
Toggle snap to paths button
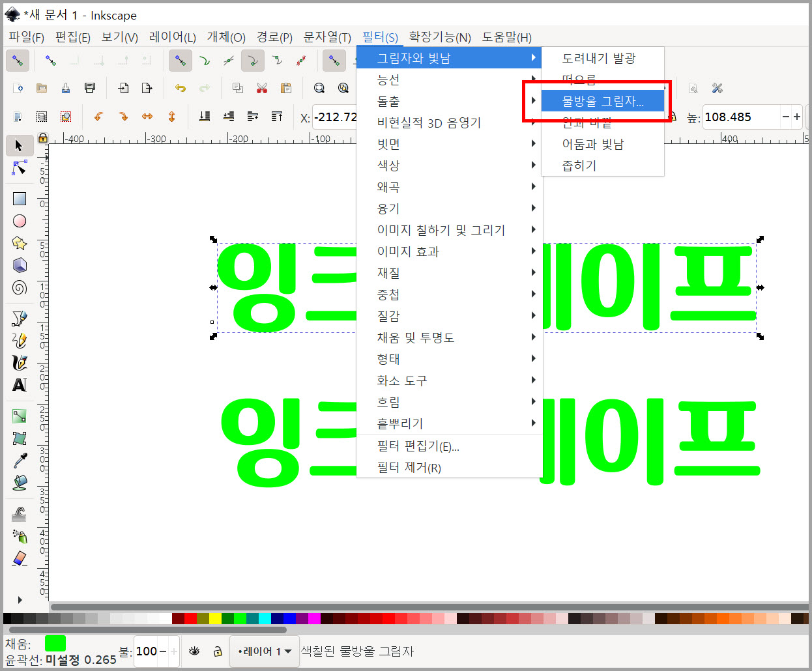[x=205, y=61]
